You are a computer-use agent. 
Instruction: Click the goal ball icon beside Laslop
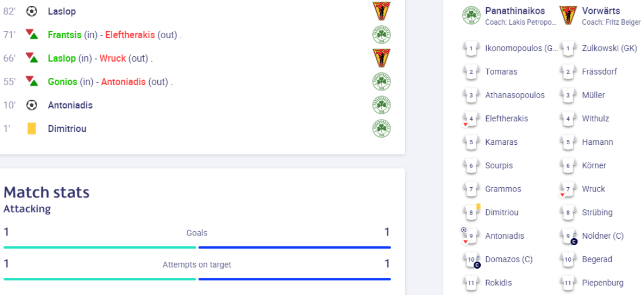pos(31,11)
